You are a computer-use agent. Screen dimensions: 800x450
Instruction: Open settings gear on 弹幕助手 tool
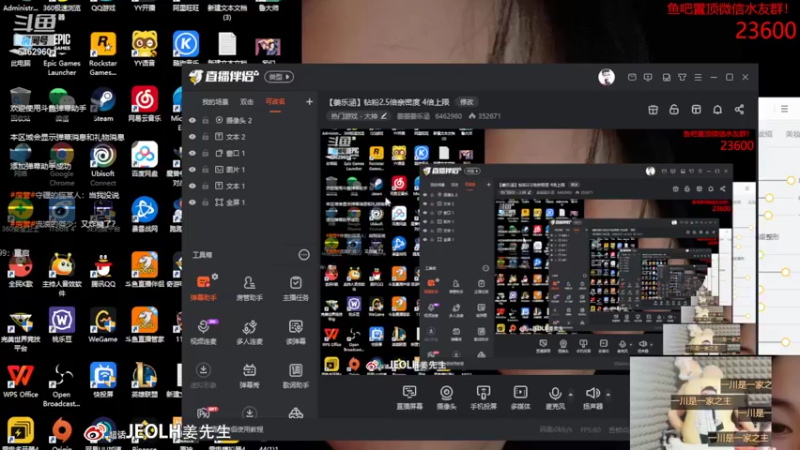[x=215, y=276]
